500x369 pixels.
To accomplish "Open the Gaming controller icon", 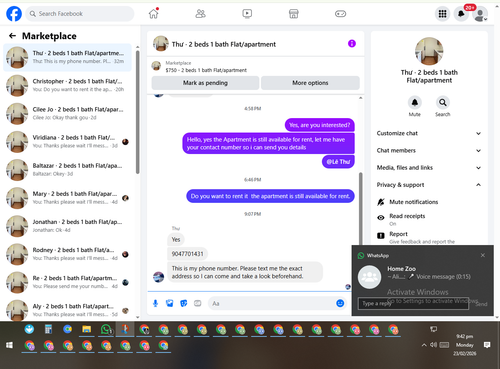I will click(x=340, y=14).
